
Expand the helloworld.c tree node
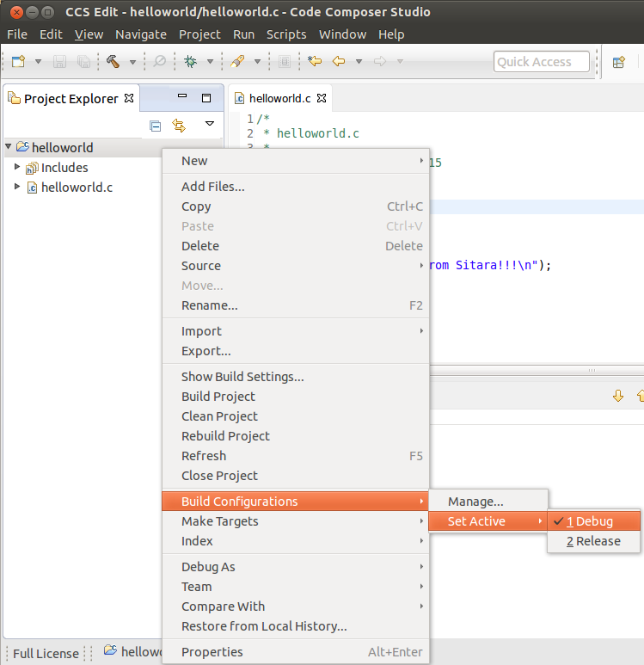(17, 186)
